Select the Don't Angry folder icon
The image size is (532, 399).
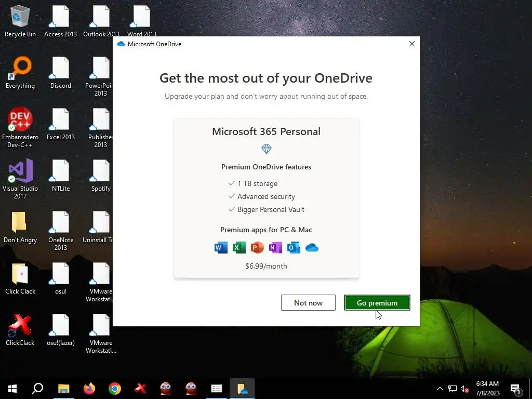[x=20, y=228]
